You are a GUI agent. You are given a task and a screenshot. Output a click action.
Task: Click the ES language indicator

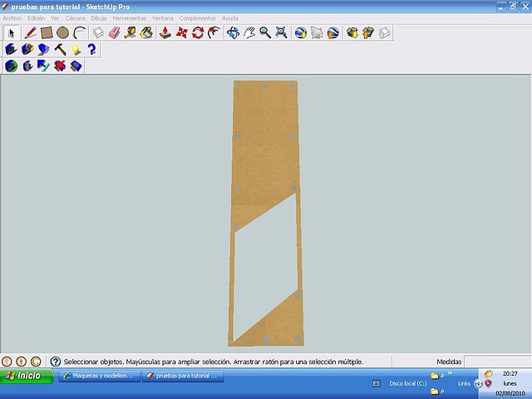click(x=376, y=383)
